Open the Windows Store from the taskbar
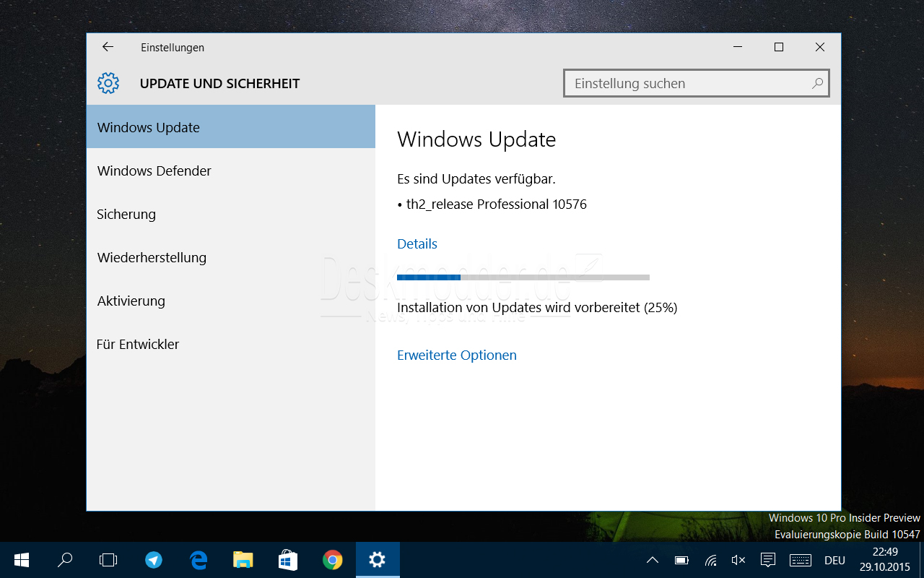 tap(288, 560)
